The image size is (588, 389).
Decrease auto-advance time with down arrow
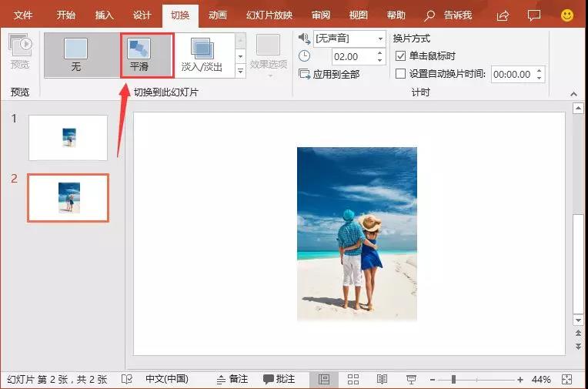click(540, 78)
